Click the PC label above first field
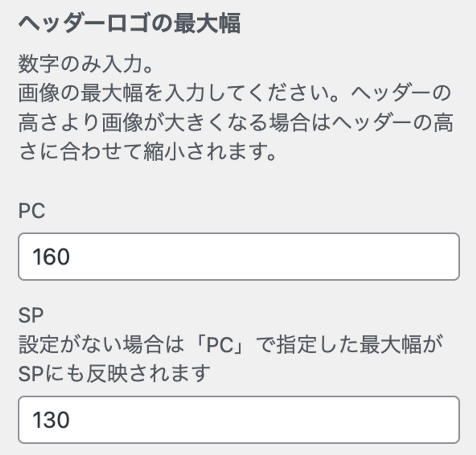 coord(32,211)
